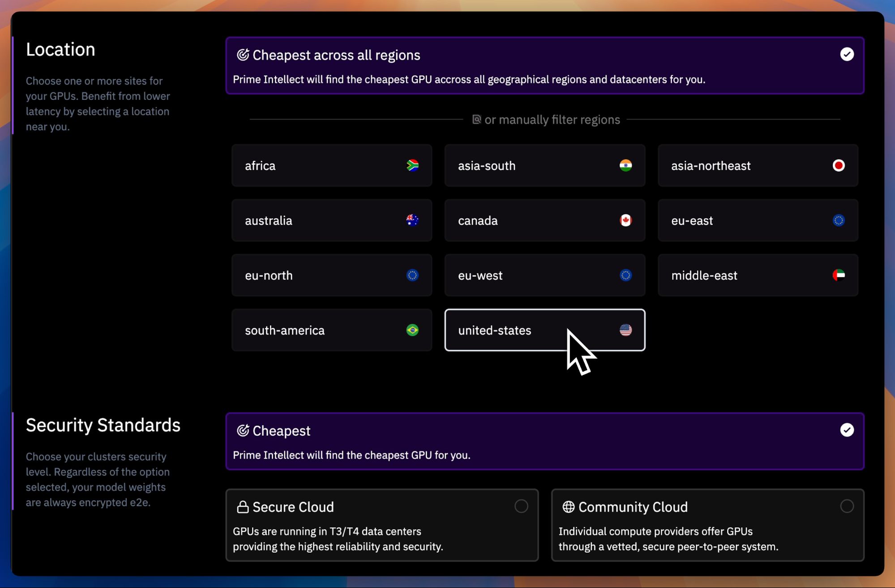
Task: Pick the eu-west region tile
Action: [x=544, y=275]
